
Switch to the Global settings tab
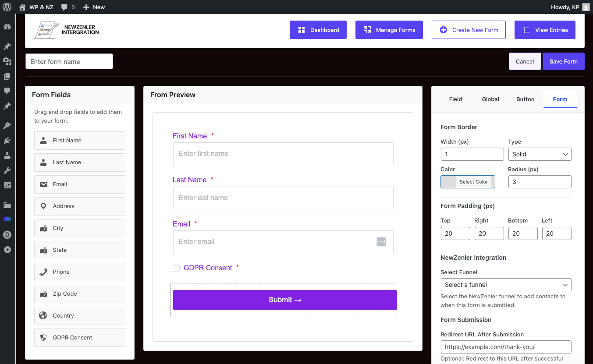490,99
